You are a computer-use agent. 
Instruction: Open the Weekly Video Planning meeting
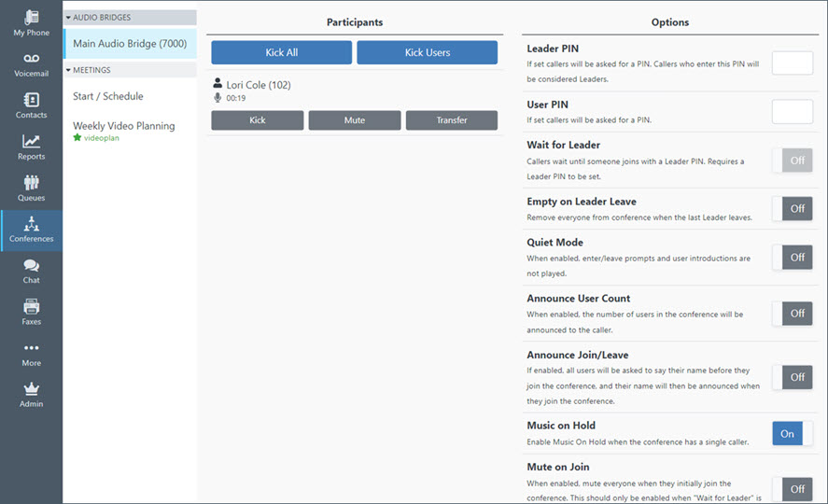123,126
